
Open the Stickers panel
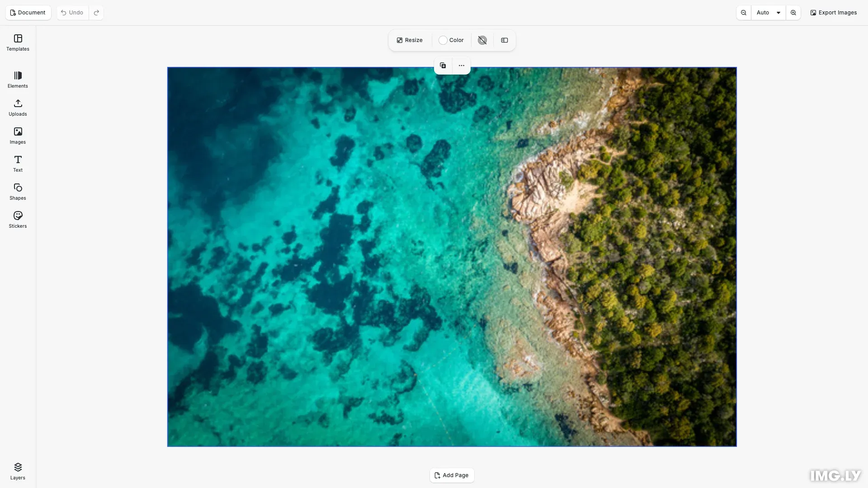[18, 220]
